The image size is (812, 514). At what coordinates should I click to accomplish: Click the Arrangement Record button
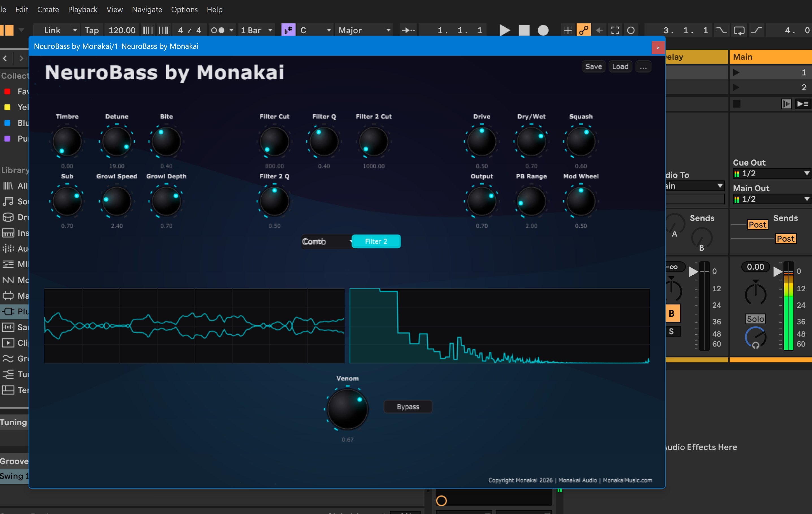[543, 30]
